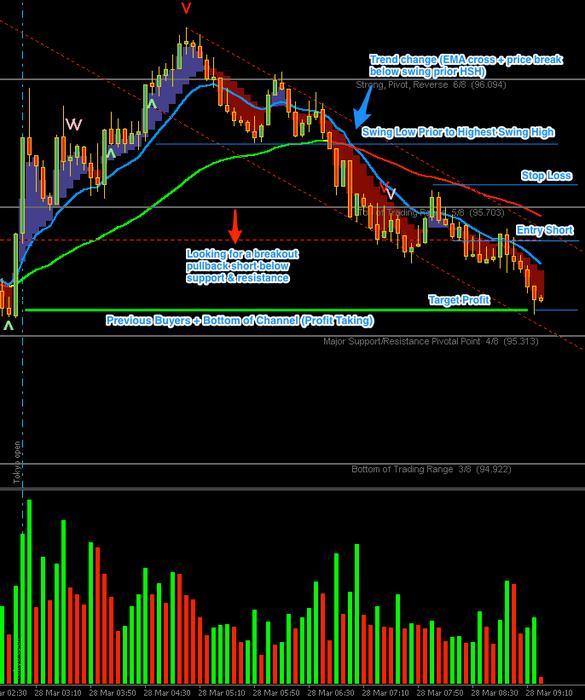
Task: Select the vertical 'Tokyo open' session label
Action: [17, 462]
